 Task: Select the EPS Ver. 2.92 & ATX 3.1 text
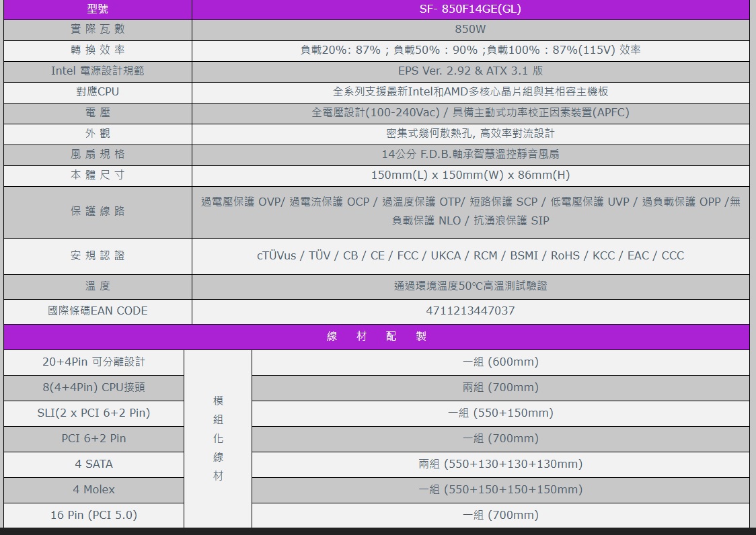click(470, 71)
